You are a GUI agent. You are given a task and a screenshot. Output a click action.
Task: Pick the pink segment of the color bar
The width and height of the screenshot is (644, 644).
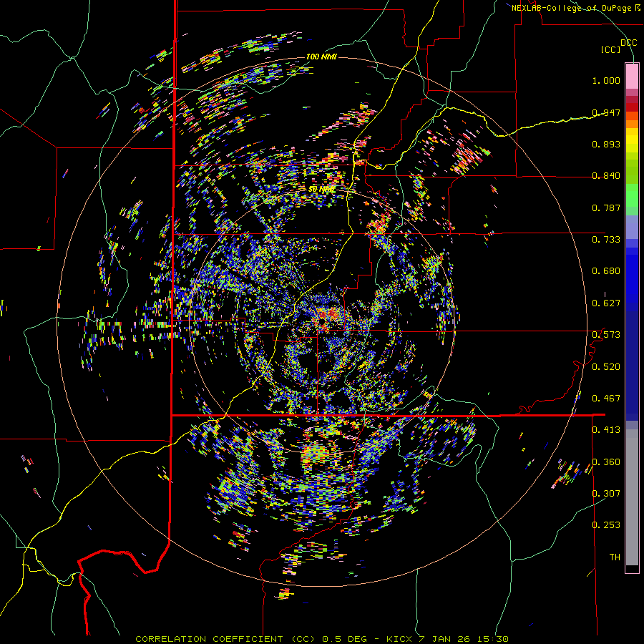click(x=632, y=77)
